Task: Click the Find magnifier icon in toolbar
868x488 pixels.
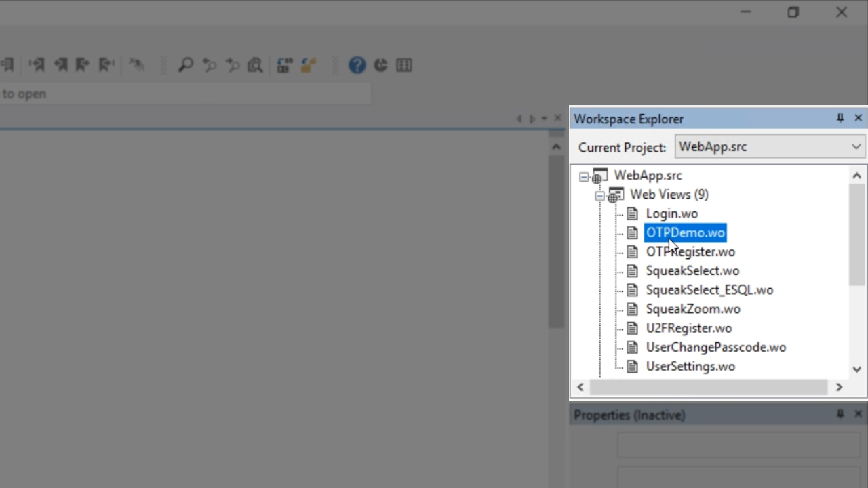Action: [x=185, y=65]
